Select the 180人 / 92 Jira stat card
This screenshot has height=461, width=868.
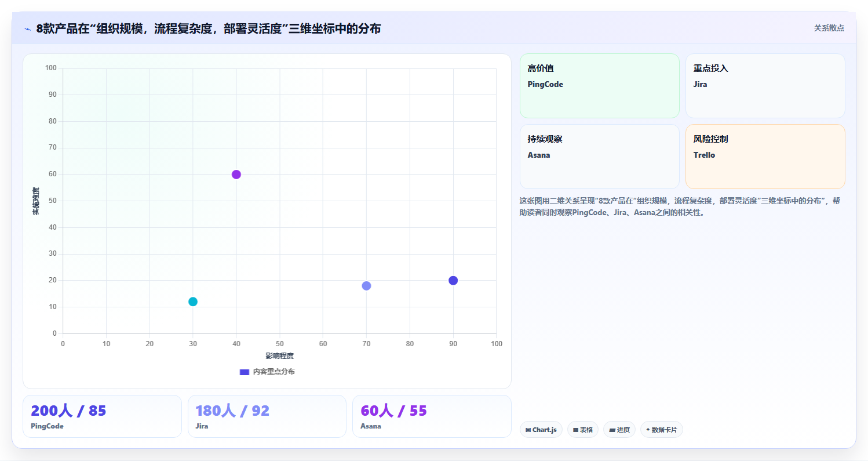(x=267, y=416)
